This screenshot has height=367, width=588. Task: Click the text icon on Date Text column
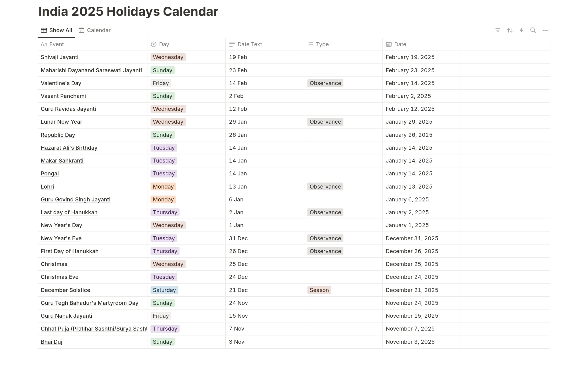click(232, 44)
